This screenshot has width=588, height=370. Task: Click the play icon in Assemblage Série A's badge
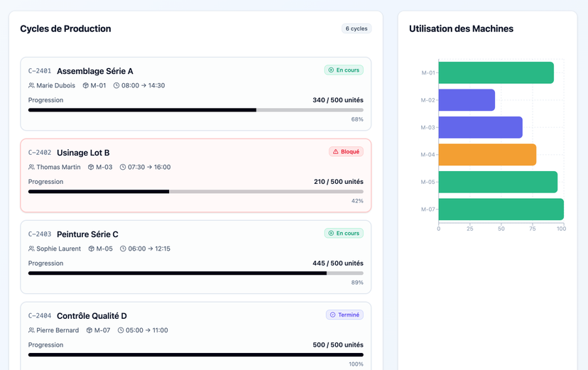coord(331,70)
